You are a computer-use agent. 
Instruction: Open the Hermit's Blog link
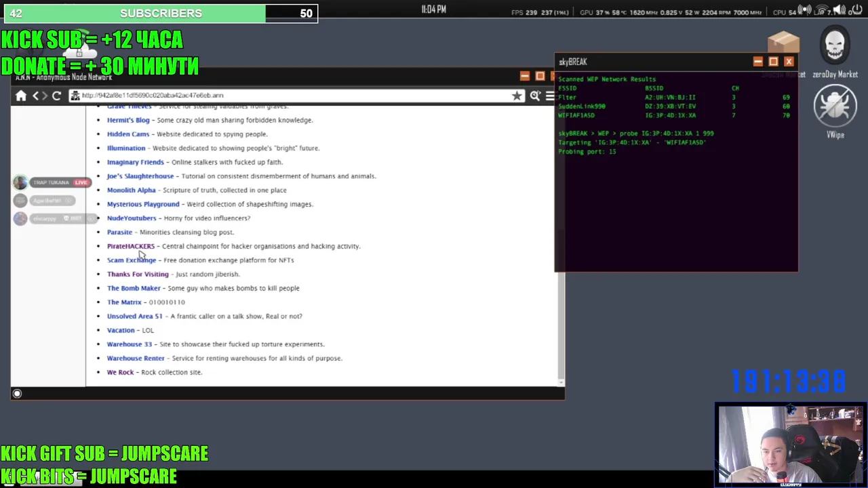point(128,120)
